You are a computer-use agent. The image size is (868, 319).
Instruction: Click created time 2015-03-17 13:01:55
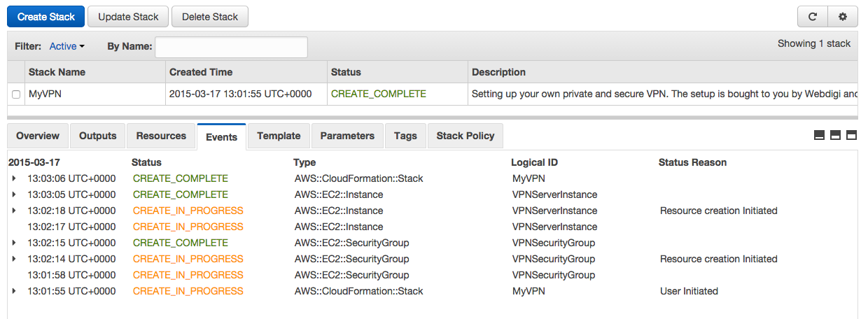240,94
